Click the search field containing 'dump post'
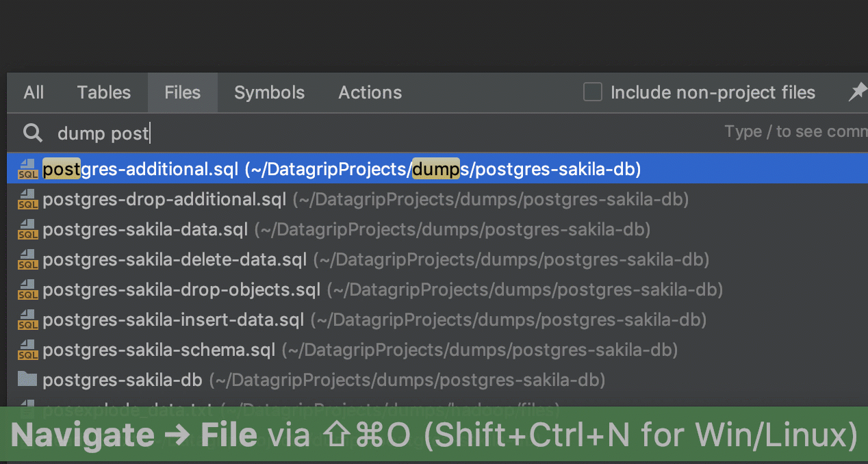This screenshot has width=868, height=464. pyautogui.click(x=342, y=133)
